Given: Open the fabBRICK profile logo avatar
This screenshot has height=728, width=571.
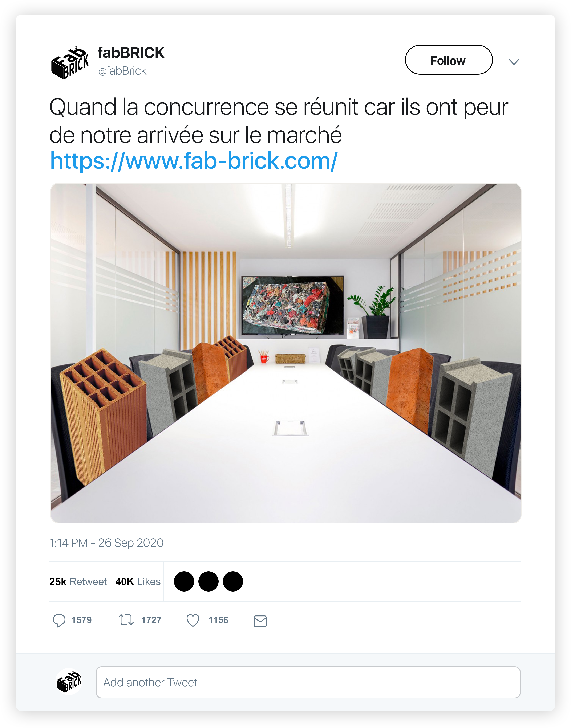Looking at the screenshot, I should tap(70, 62).
